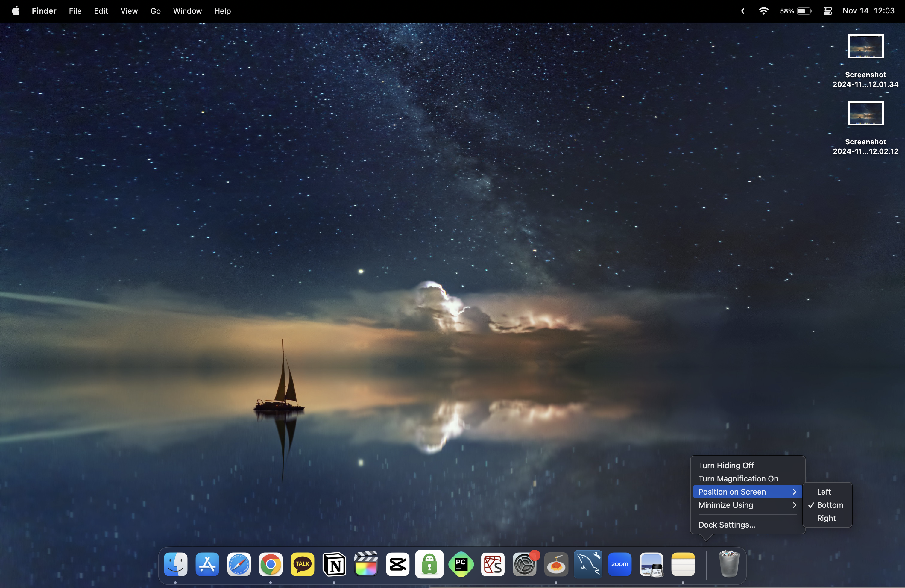Select Left dock position
The image size is (905, 588).
[x=824, y=492]
